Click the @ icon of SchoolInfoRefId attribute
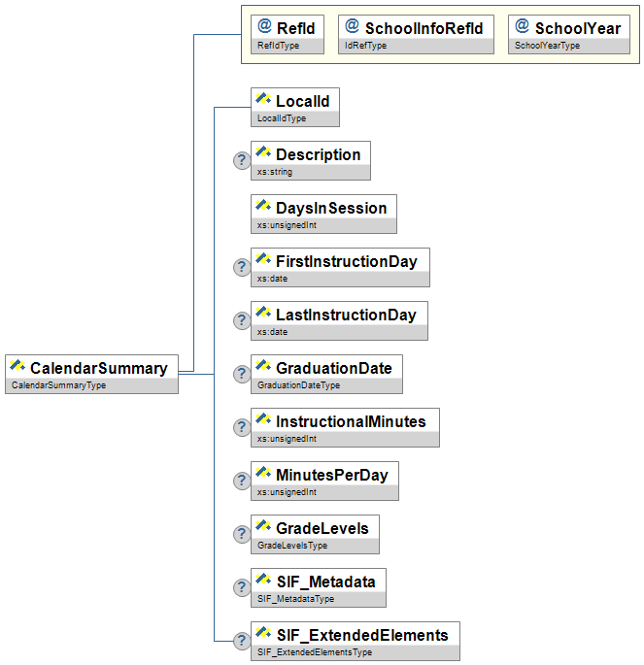This screenshot has height=665, width=644. [x=353, y=27]
